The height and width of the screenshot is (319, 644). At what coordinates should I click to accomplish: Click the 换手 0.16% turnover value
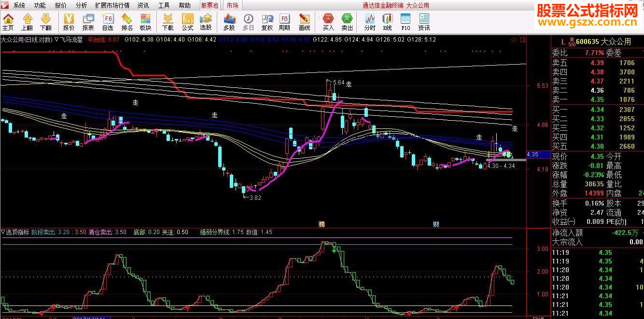[x=593, y=203]
